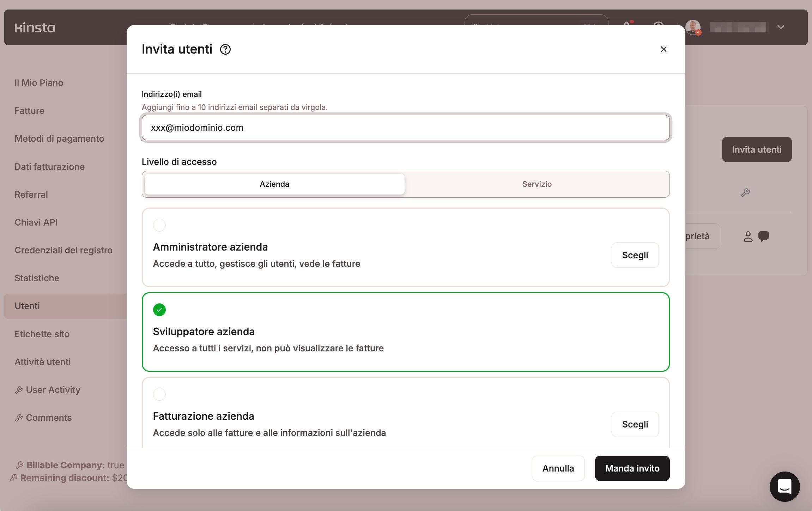Click the person icon in user row
This screenshot has width=812, height=511.
point(748,236)
